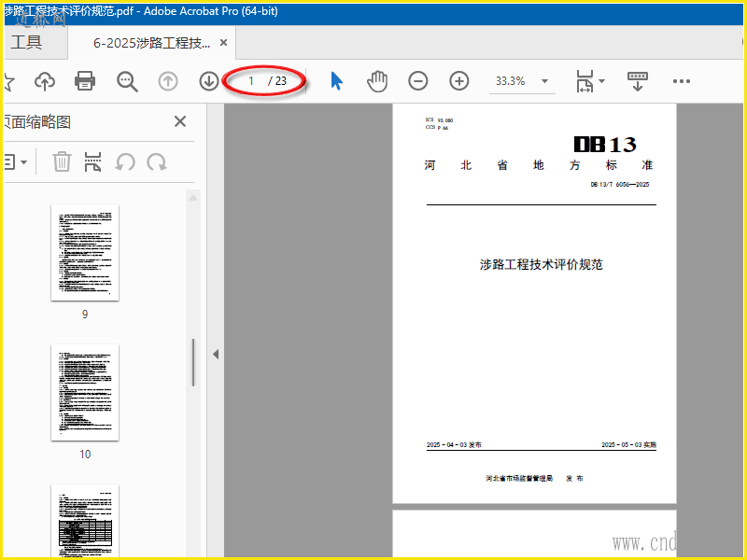Click the DB13 logo on the cover page

pos(605,145)
